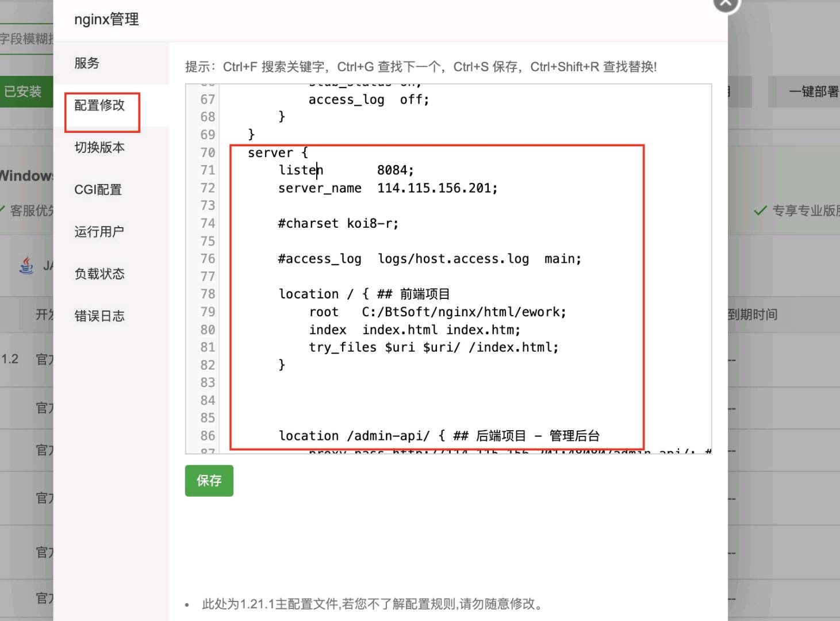Screen dimensions: 840x621
Task: Open the CGI配置 section
Action: [98, 190]
